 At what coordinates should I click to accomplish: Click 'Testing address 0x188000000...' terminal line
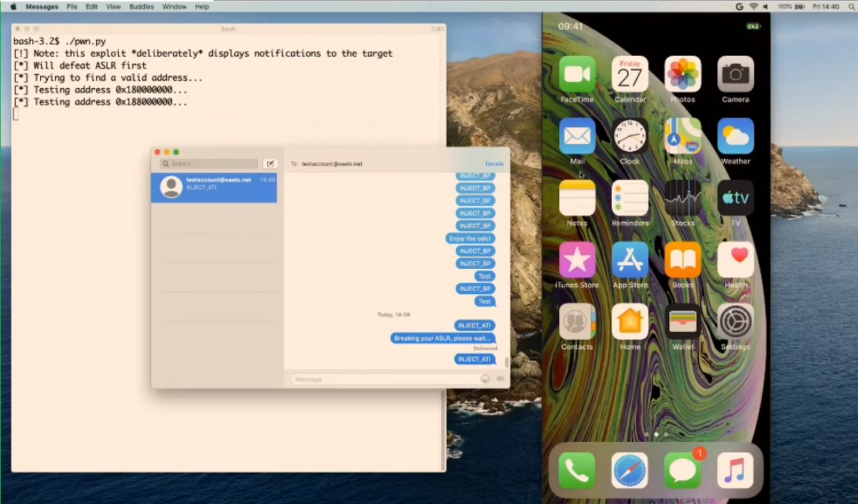click(x=100, y=101)
